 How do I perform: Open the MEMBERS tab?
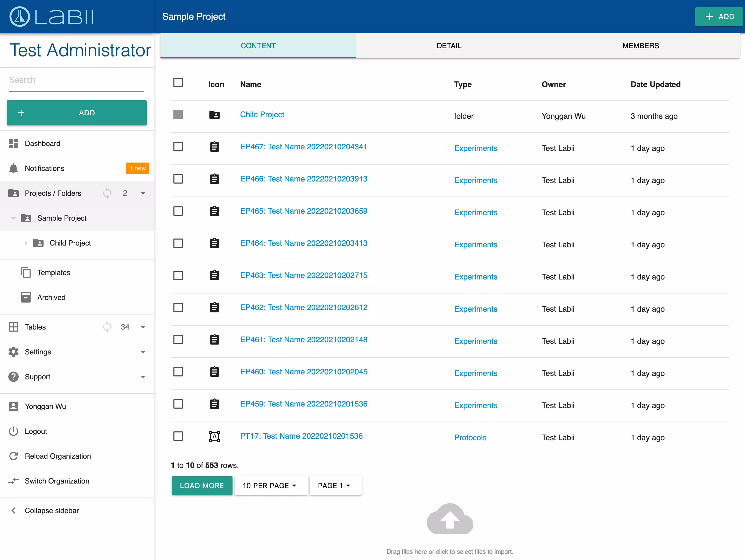640,45
